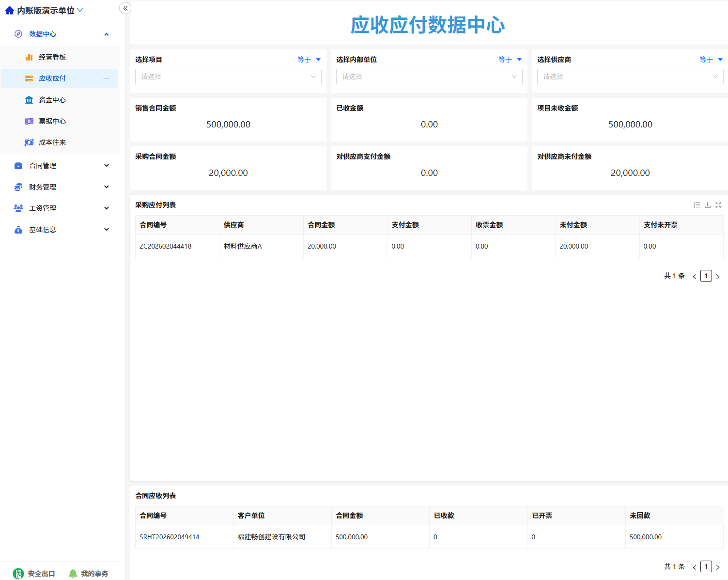Go to previous page in 采购应付列表
728x580 pixels.
point(695,276)
